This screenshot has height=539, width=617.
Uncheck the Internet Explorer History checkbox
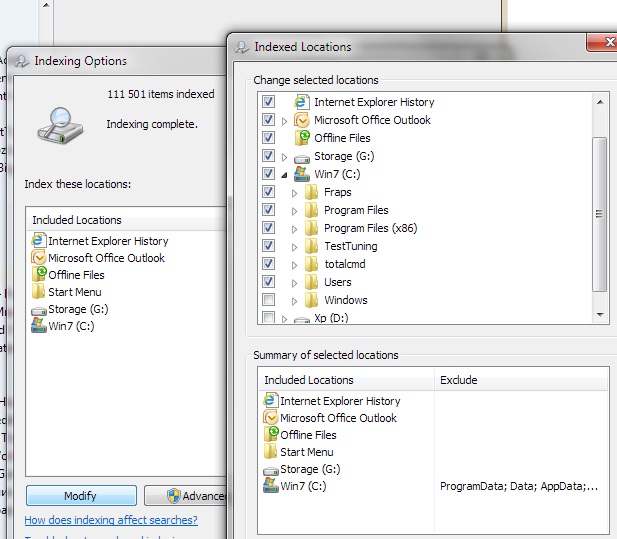point(268,102)
